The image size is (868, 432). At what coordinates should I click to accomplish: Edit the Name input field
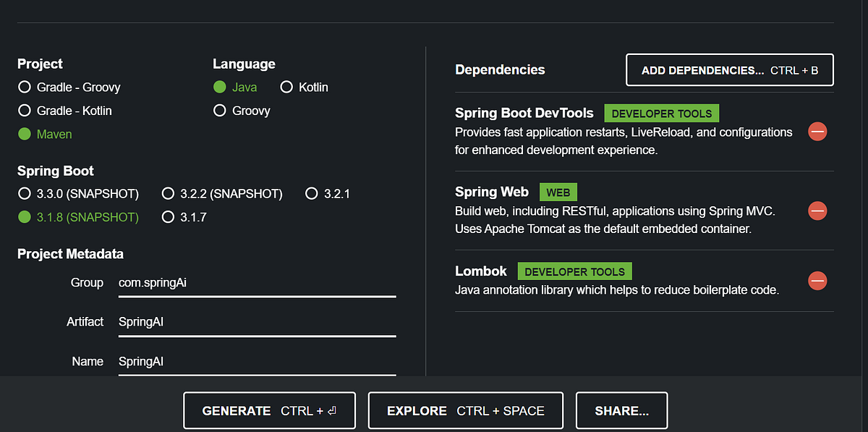click(x=257, y=361)
